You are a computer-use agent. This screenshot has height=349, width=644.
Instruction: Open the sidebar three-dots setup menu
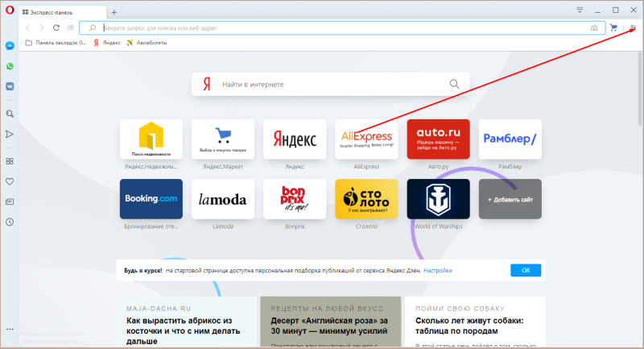click(10, 330)
